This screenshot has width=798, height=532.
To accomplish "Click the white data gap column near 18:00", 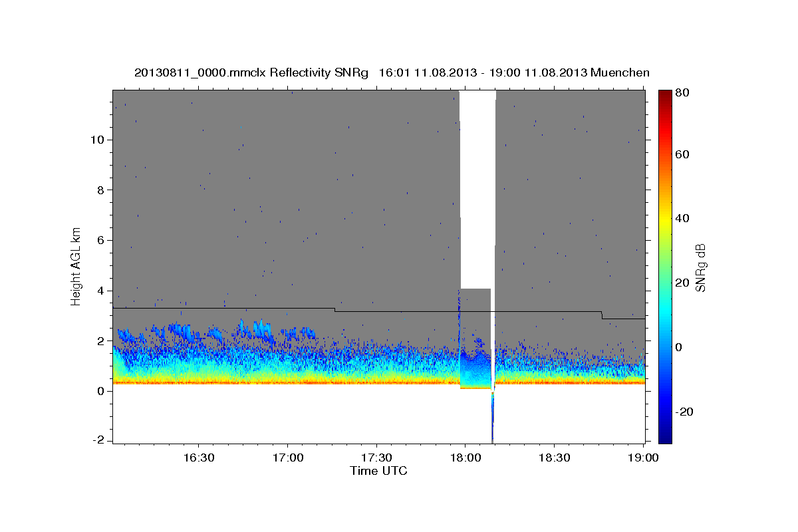I will coord(477,190).
